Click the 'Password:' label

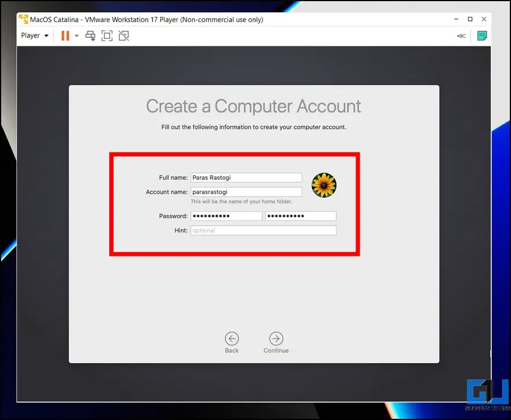coord(173,216)
